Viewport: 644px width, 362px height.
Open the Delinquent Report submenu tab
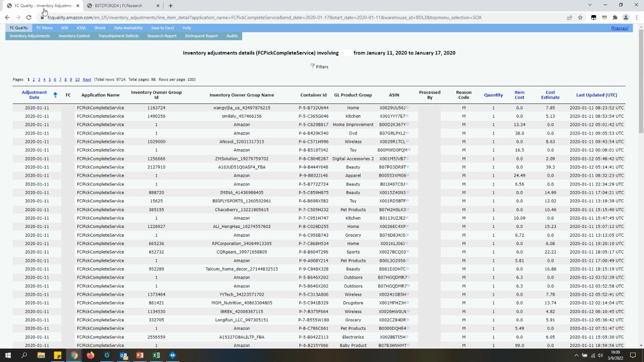coord(201,36)
